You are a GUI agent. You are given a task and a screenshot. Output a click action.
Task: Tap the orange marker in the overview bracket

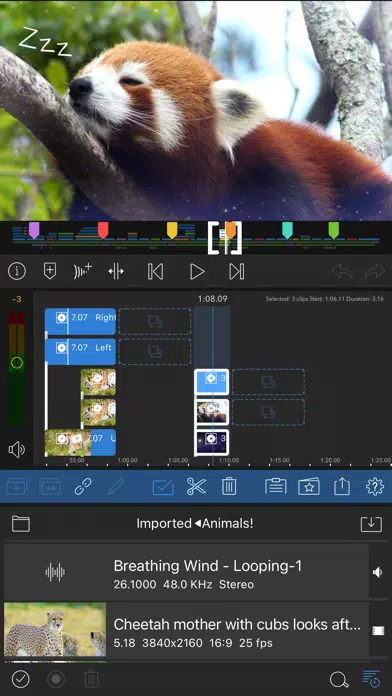tap(231, 229)
